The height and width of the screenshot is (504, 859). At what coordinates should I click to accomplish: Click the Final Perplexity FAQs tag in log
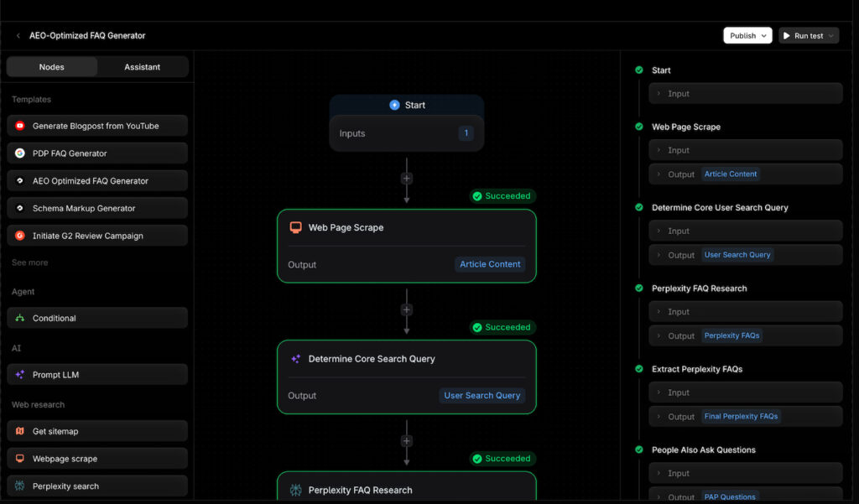click(741, 416)
